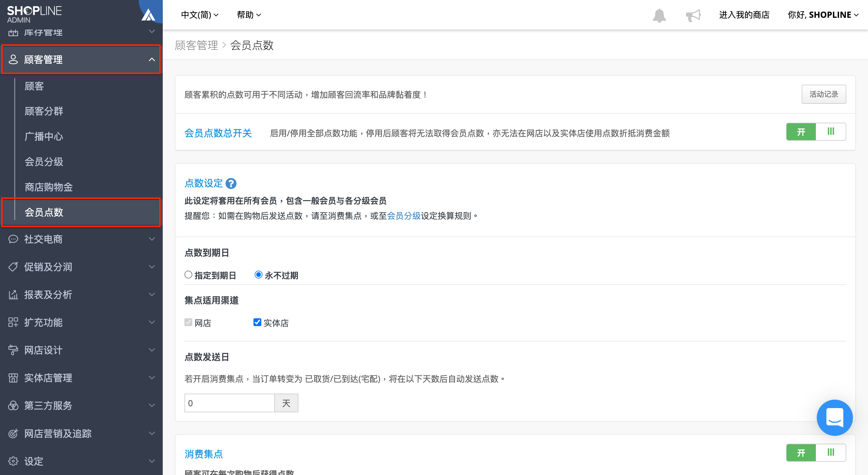This screenshot has height=475, width=868.
Task: Click the 设定 gear icon in sidebar
Action: [13, 461]
